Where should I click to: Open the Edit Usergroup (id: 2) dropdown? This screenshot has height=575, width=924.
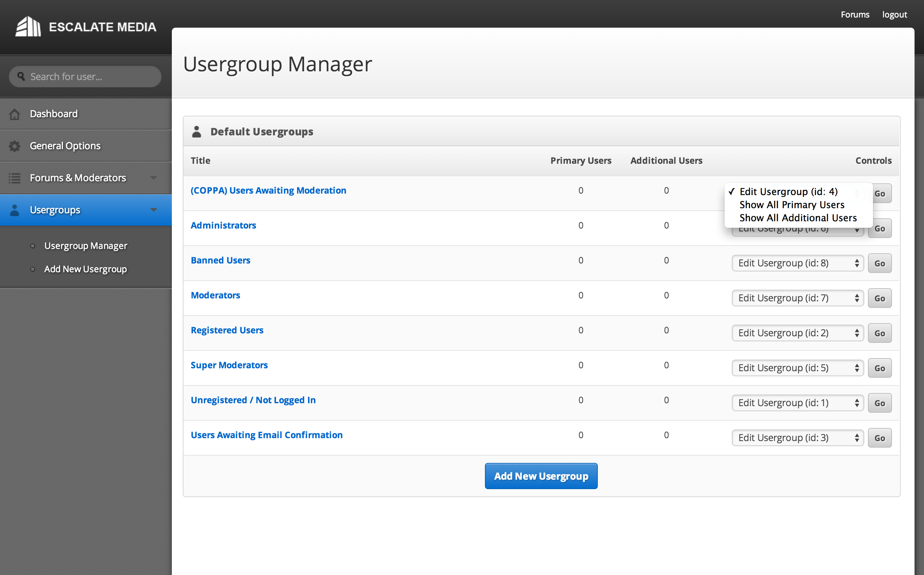(x=797, y=333)
